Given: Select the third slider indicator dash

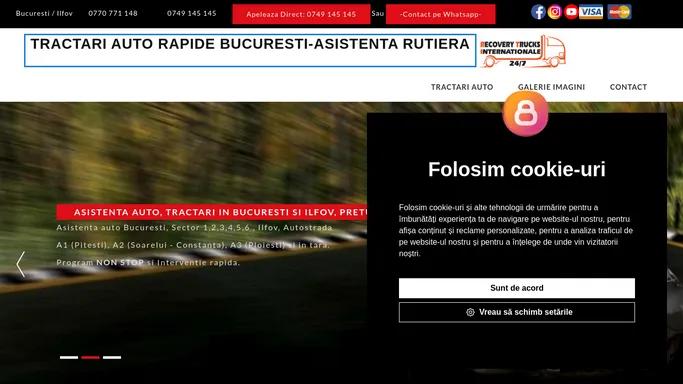Looking at the screenshot, I should 112,357.
